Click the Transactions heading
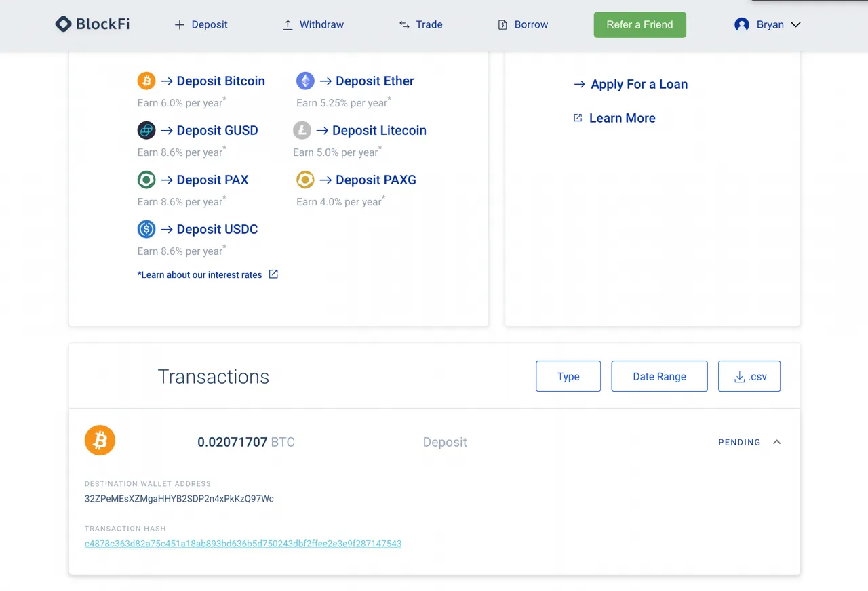Image resolution: width=868 pixels, height=591 pixels. 214,377
